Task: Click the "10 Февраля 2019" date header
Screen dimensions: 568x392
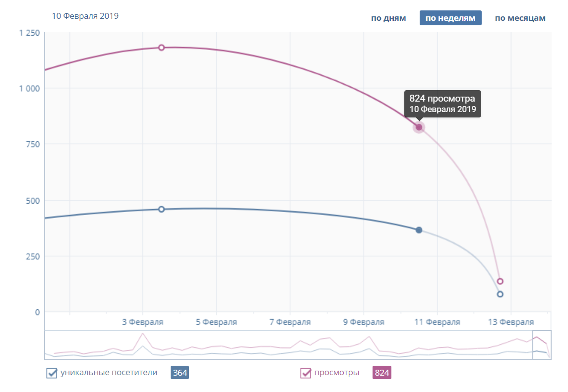Action: (85, 16)
